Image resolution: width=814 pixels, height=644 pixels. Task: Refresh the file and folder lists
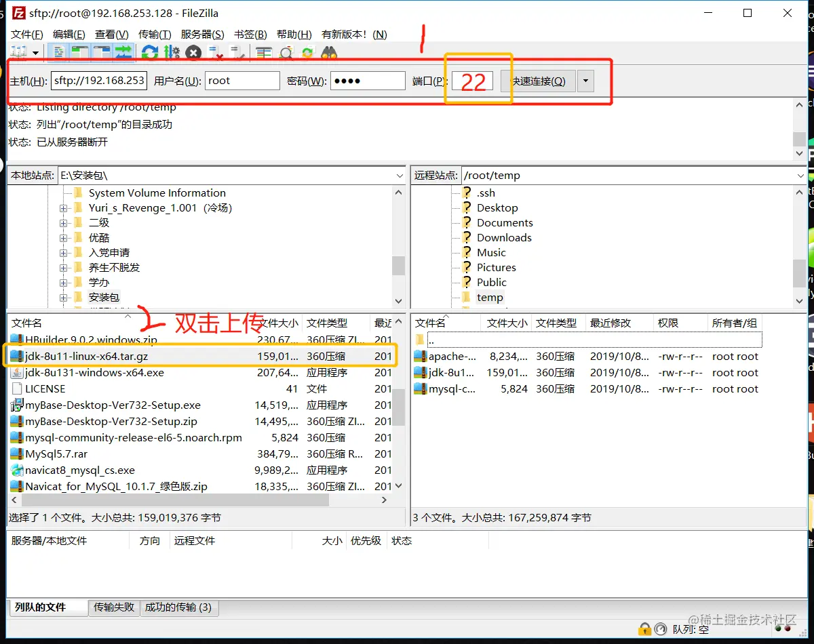click(x=150, y=52)
